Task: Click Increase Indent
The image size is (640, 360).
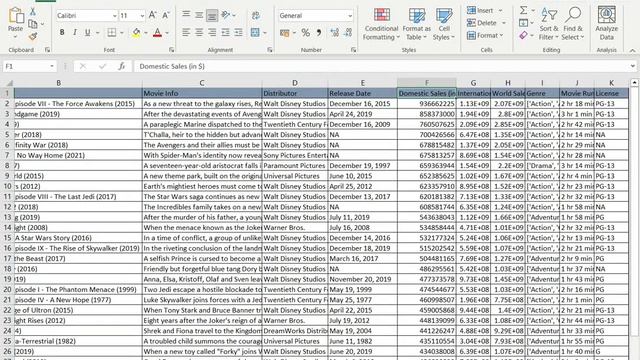Action: coord(238,32)
